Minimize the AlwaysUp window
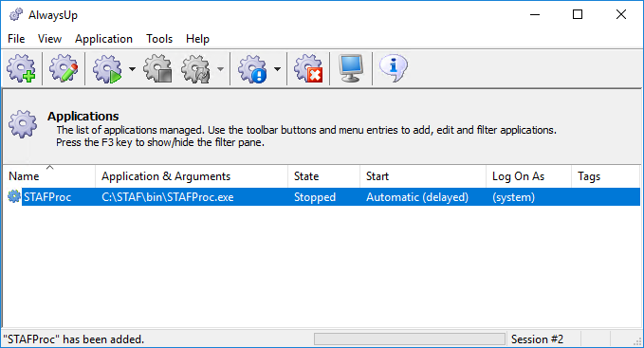Screen dimensions: 644x348 click(535, 15)
